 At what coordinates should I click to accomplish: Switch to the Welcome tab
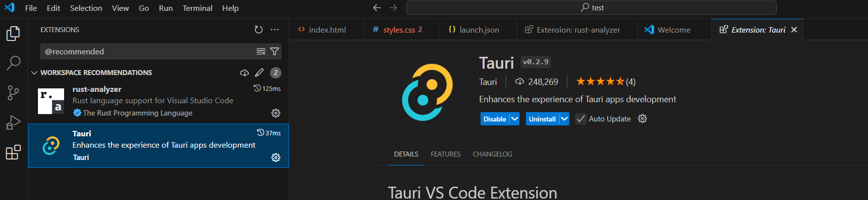click(x=674, y=30)
